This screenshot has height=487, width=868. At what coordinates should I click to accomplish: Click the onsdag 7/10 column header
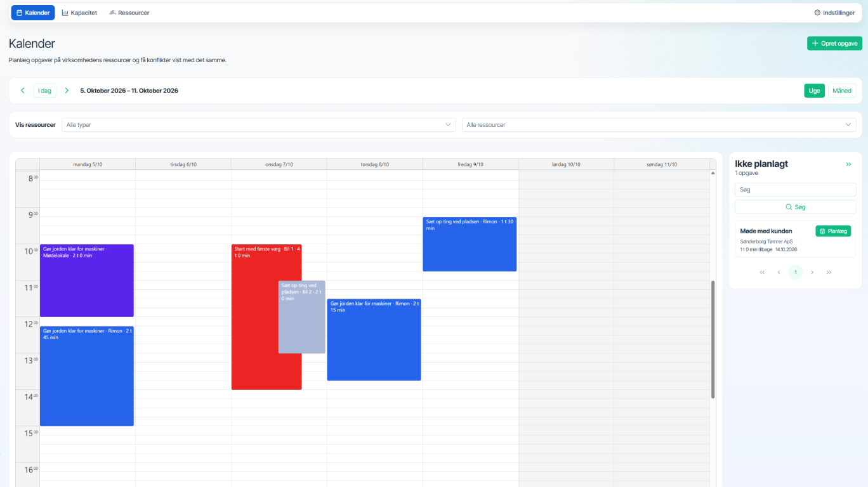pos(279,164)
